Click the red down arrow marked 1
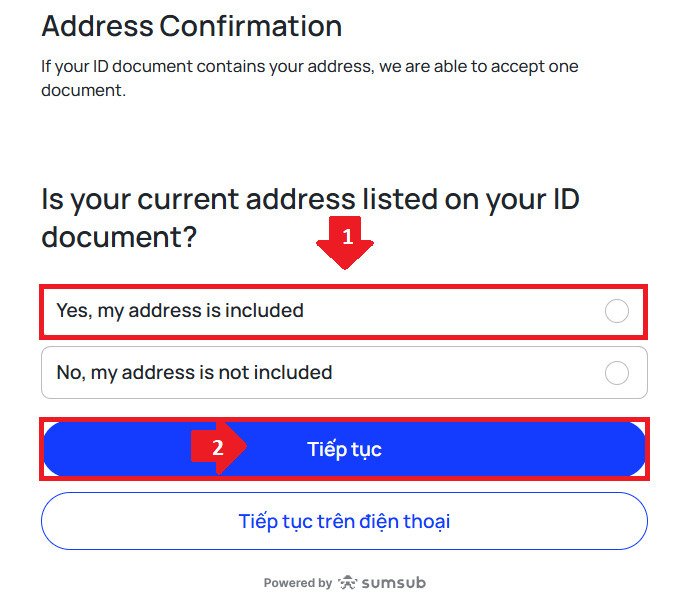The width and height of the screenshot is (682, 598). [x=344, y=243]
